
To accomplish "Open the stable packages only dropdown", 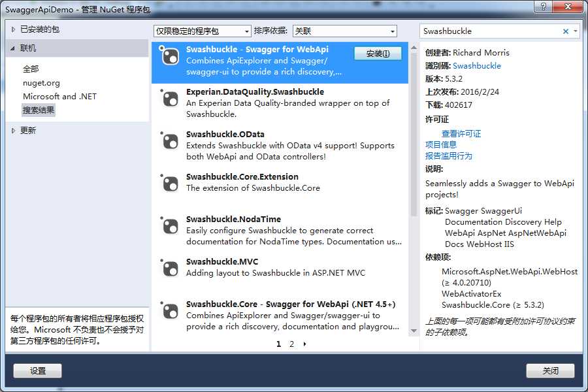I will (202, 31).
